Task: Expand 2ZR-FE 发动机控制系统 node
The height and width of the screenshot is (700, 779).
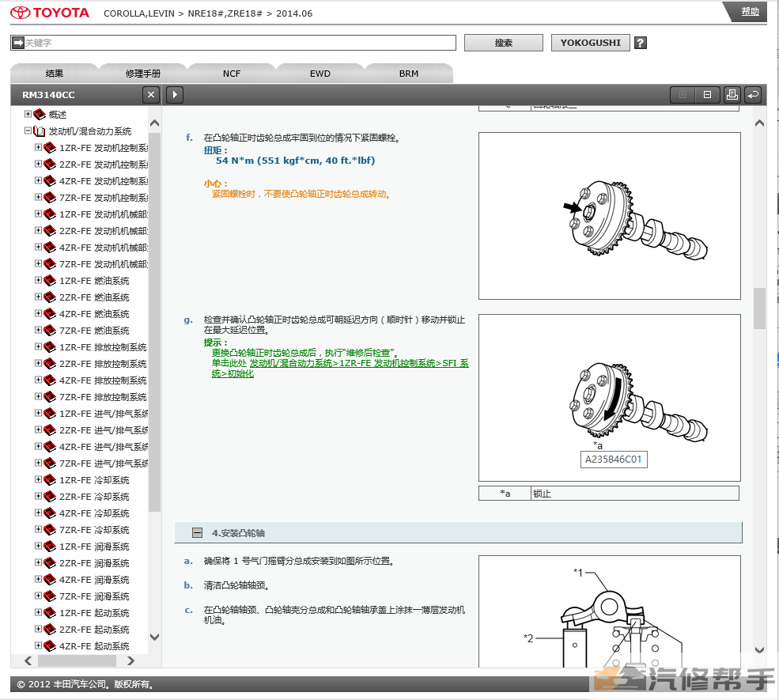Action: (38, 164)
